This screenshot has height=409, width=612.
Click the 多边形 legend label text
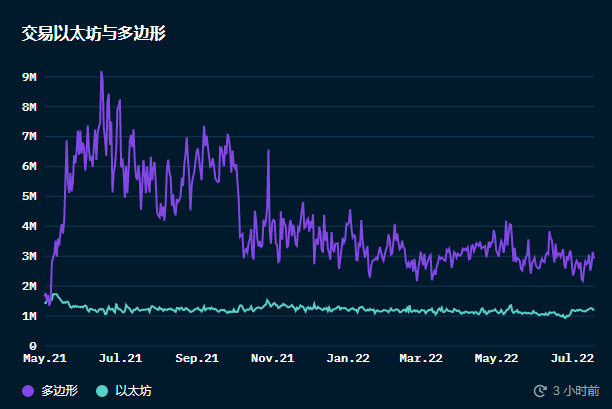coord(59,391)
